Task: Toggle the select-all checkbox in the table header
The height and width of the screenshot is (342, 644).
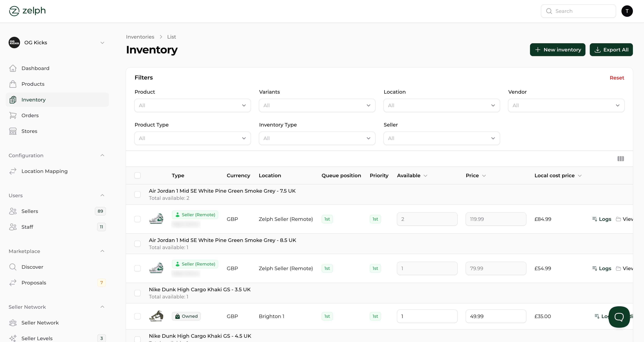Action: pos(137,175)
